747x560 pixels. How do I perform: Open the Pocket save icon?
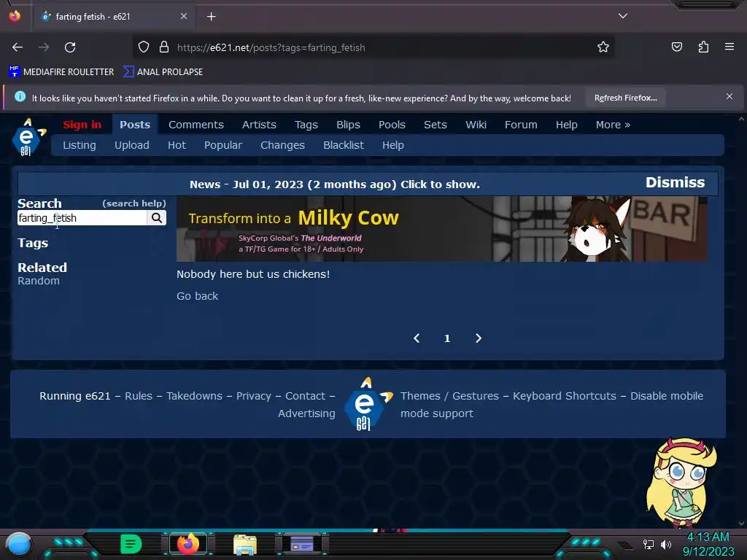coord(676,47)
